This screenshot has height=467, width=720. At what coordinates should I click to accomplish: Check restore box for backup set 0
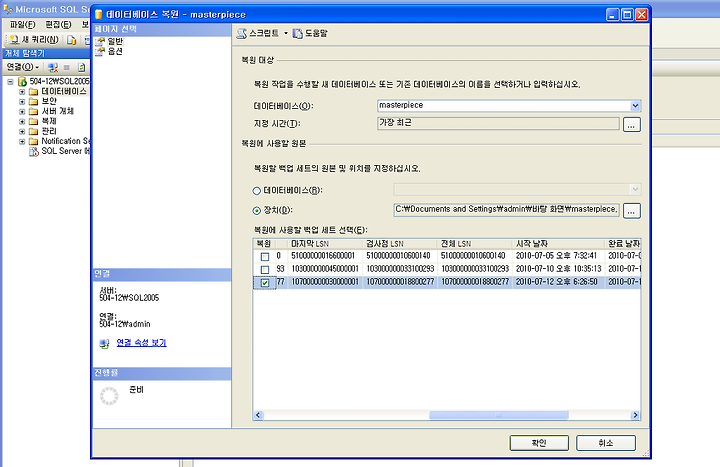tap(265, 256)
